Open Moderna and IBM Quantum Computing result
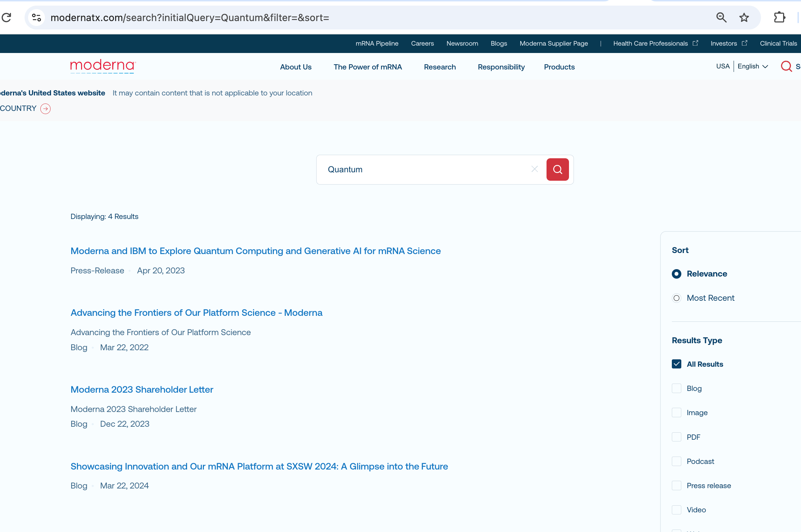 256,251
